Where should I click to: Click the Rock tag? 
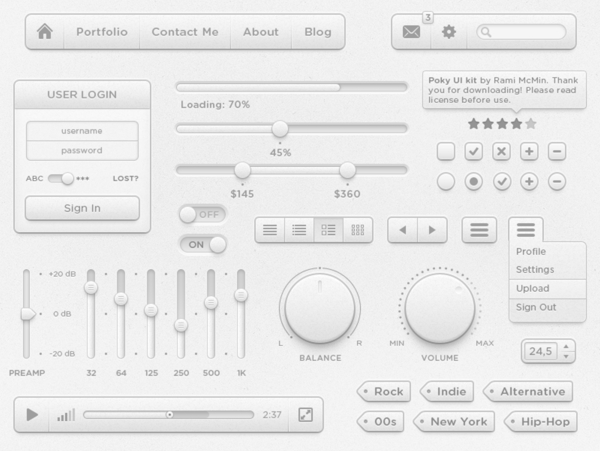coord(383,391)
